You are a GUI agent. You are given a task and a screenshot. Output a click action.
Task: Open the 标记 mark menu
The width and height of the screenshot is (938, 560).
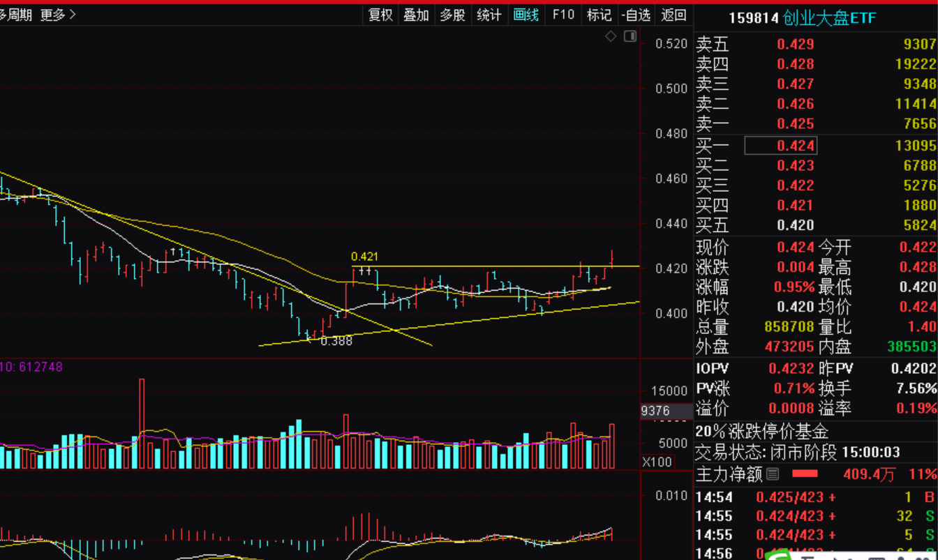point(599,15)
